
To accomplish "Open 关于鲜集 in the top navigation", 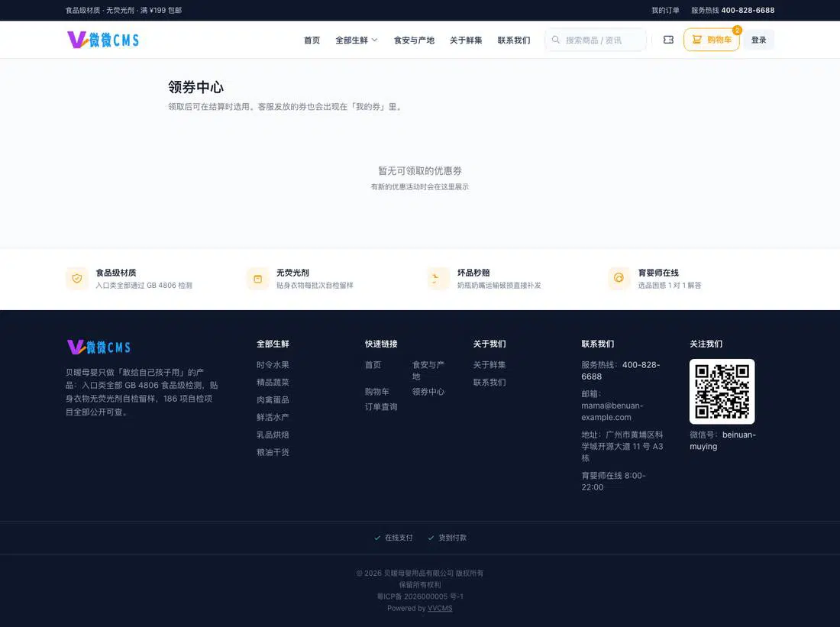I will (466, 40).
